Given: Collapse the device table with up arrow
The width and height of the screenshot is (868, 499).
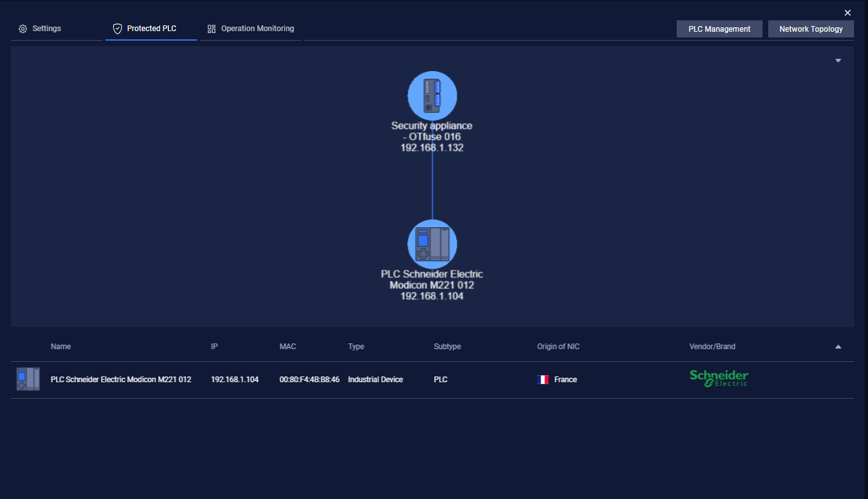Looking at the screenshot, I should 838,347.
